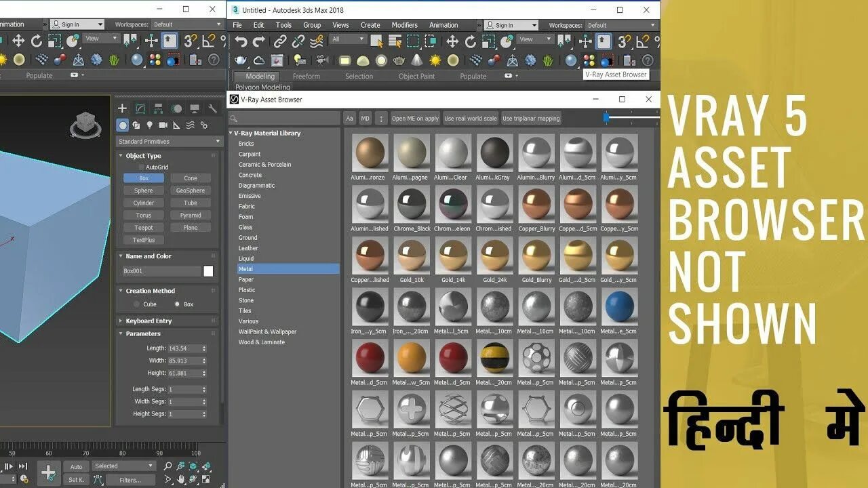Select the Move tool in the Untitled window
Image resolution: width=868 pixels, height=488 pixels.
pos(452,41)
